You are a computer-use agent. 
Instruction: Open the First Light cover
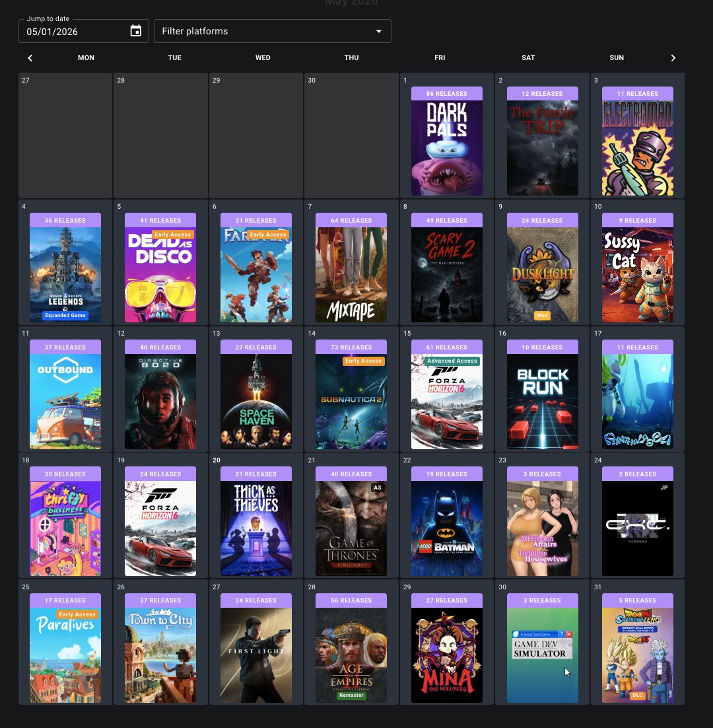[x=256, y=655]
